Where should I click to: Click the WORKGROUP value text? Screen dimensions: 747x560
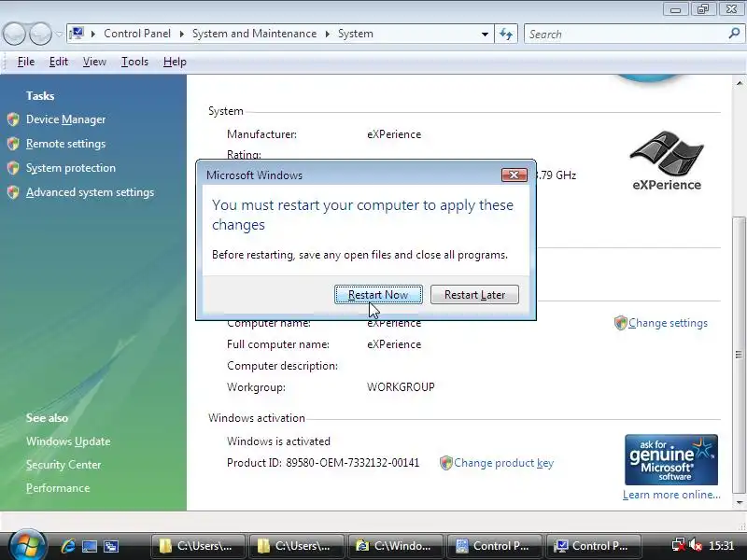pos(401,387)
